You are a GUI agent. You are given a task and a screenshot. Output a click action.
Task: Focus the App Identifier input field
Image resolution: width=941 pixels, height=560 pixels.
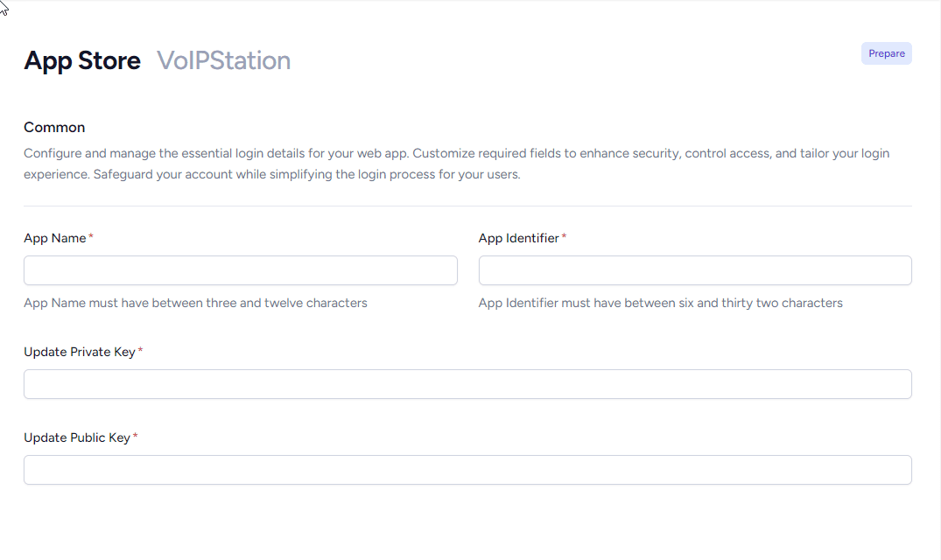coord(694,270)
